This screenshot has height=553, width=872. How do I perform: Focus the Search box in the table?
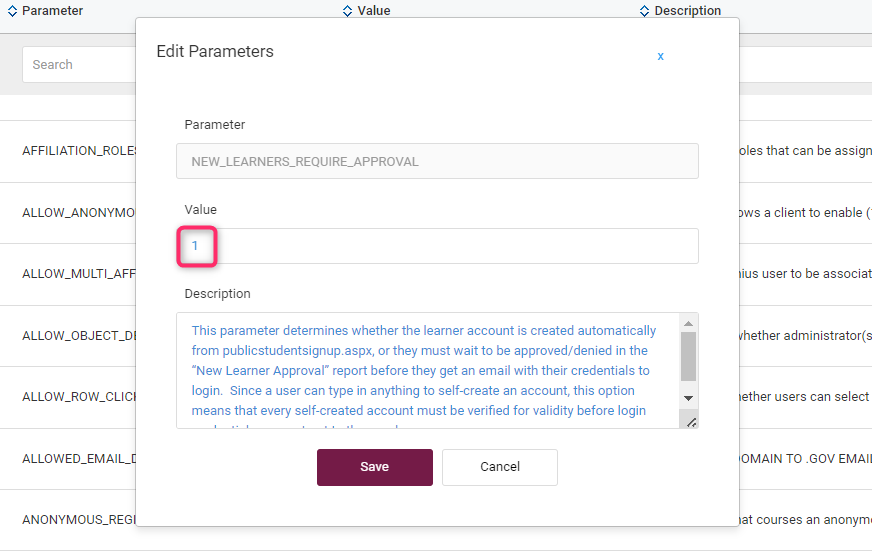pos(78,65)
